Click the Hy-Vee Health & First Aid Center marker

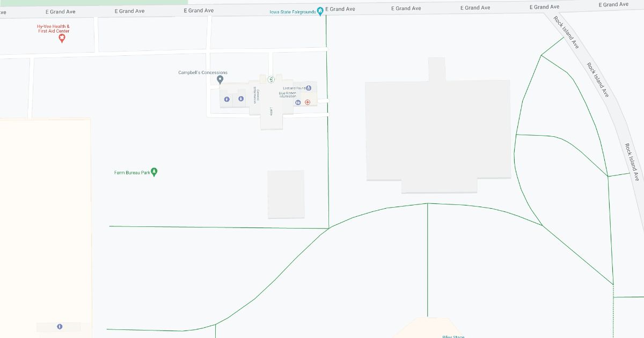tap(62, 39)
